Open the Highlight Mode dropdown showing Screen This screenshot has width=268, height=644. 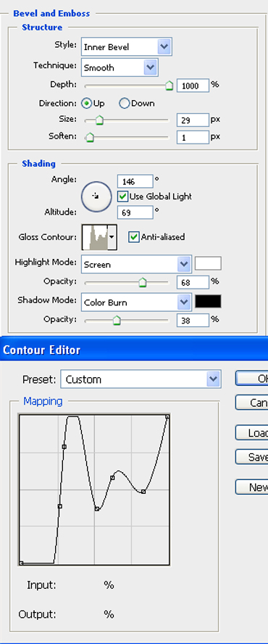click(136, 265)
